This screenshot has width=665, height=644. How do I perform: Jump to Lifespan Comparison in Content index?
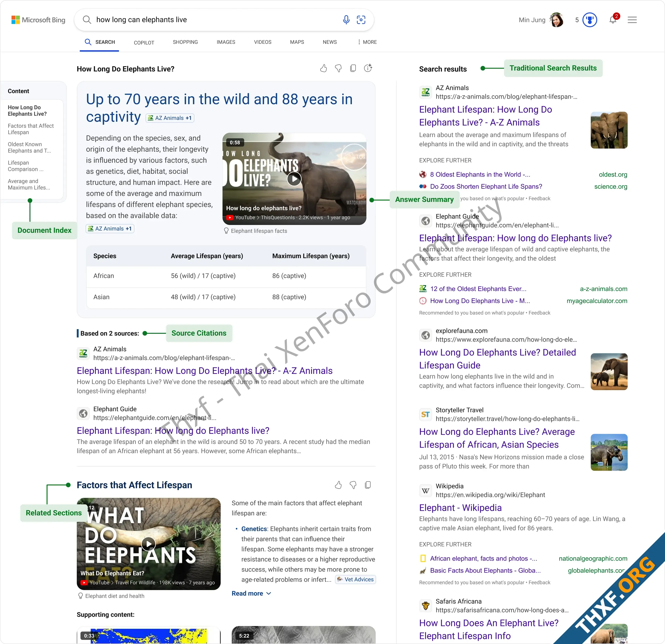(25, 166)
